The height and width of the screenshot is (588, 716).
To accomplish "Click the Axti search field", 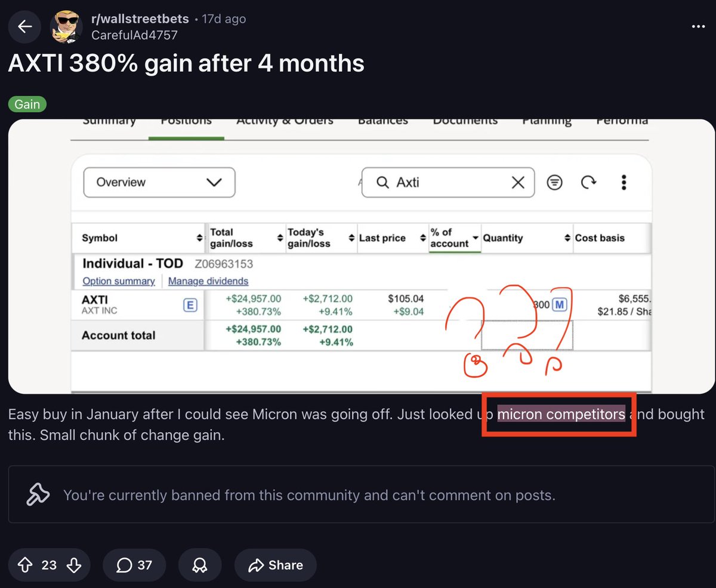I will 447,182.
